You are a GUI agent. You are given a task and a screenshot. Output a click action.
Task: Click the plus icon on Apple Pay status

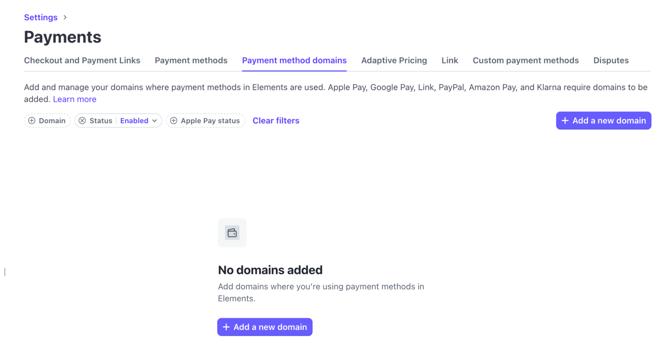[173, 121]
